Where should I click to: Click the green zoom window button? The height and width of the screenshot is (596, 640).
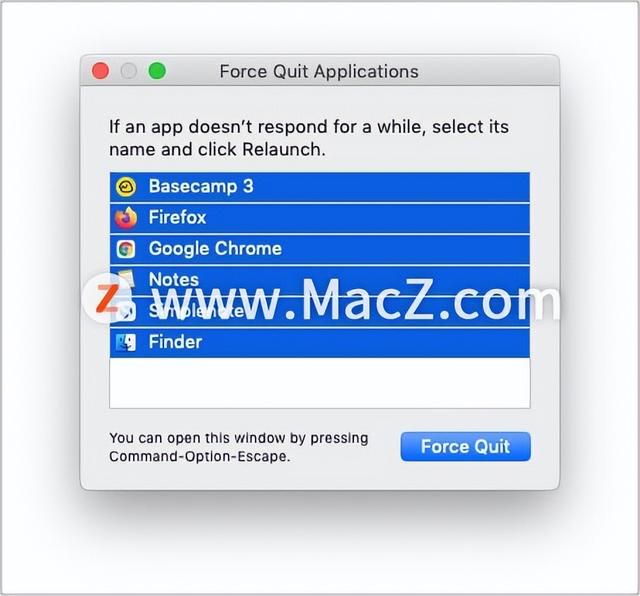click(157, 71)
